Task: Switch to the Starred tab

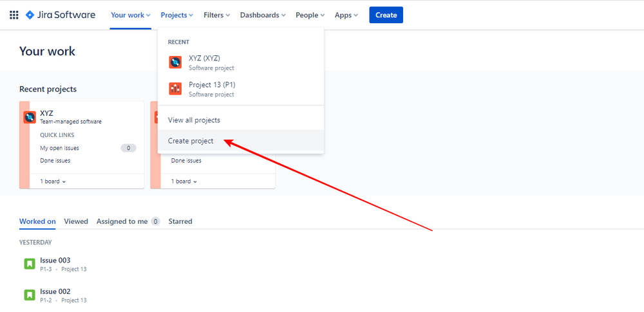Action: (x=180, y=221)
